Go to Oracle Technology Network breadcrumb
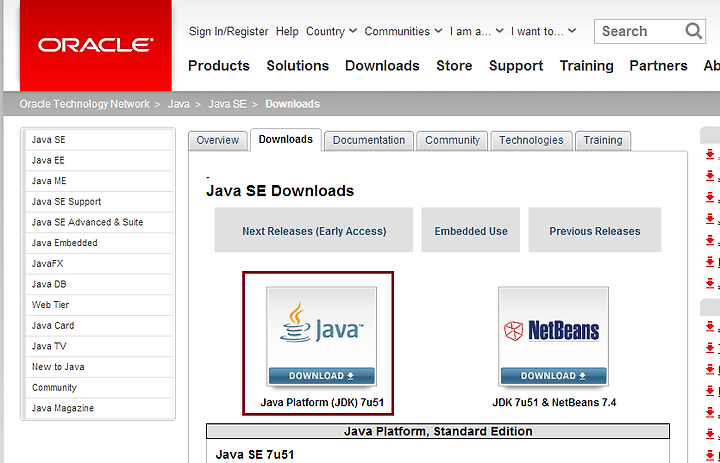 click(84, 104)
